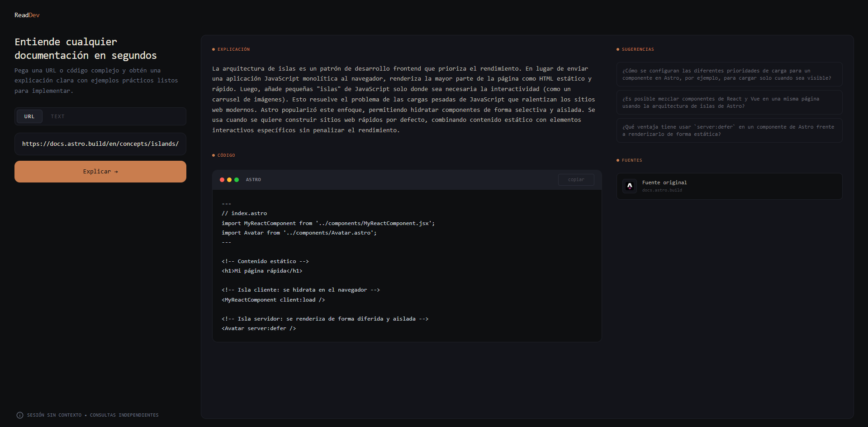Click the ASTRO language label
868x427 pixels.
click(253, 180)
